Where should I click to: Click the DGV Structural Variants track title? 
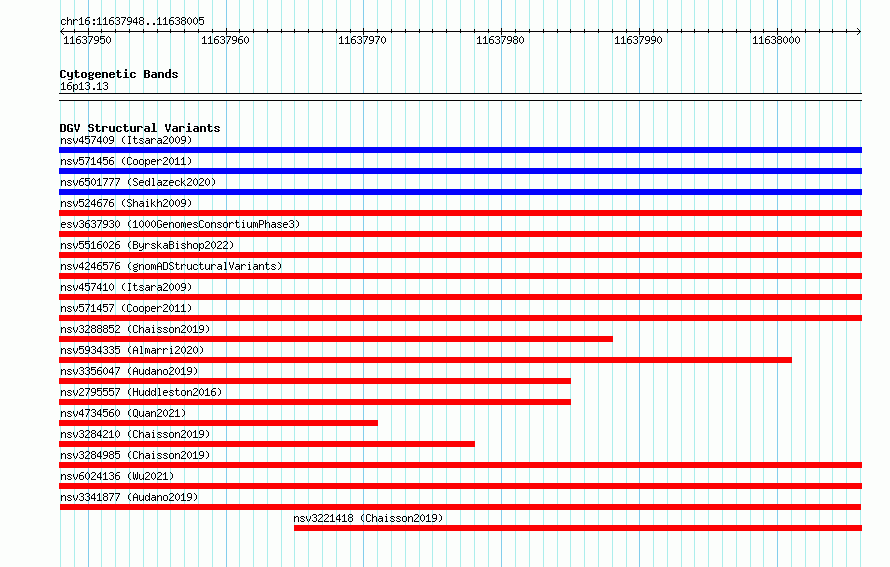[x=140, y=128]
